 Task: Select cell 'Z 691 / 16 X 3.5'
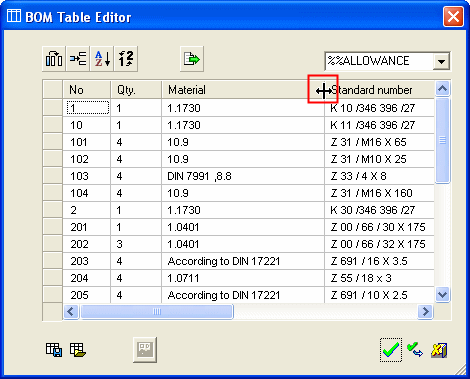pyautogui.click(x=379, y=261)
